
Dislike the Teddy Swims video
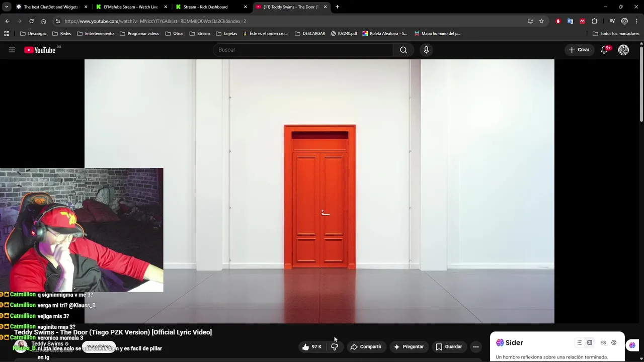click(335, 346)
